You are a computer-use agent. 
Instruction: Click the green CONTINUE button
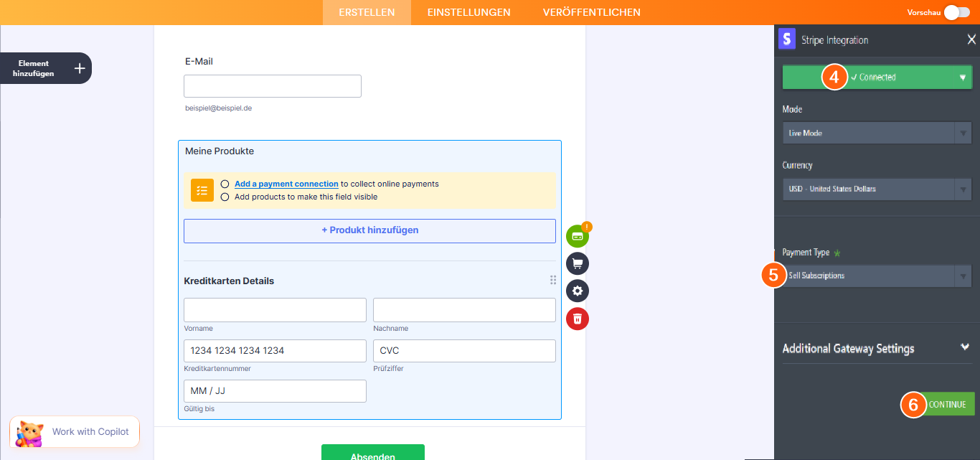pos(947,404)
